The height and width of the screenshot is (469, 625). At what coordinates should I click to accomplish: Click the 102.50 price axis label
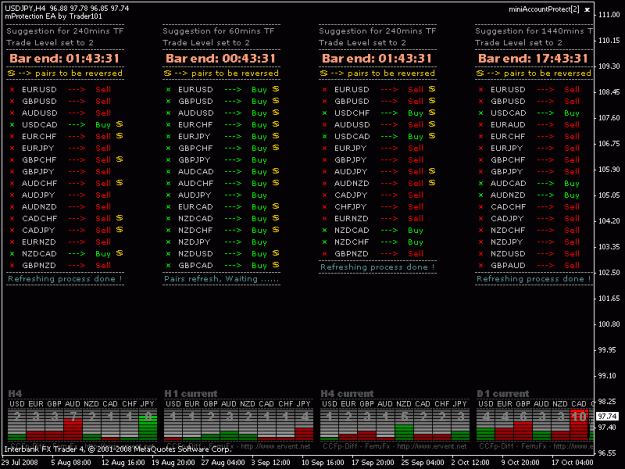click(609, 273)
